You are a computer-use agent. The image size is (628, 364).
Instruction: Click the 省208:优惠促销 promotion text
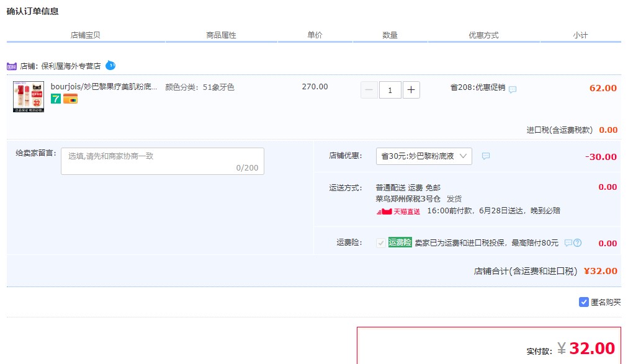[478, 87]
